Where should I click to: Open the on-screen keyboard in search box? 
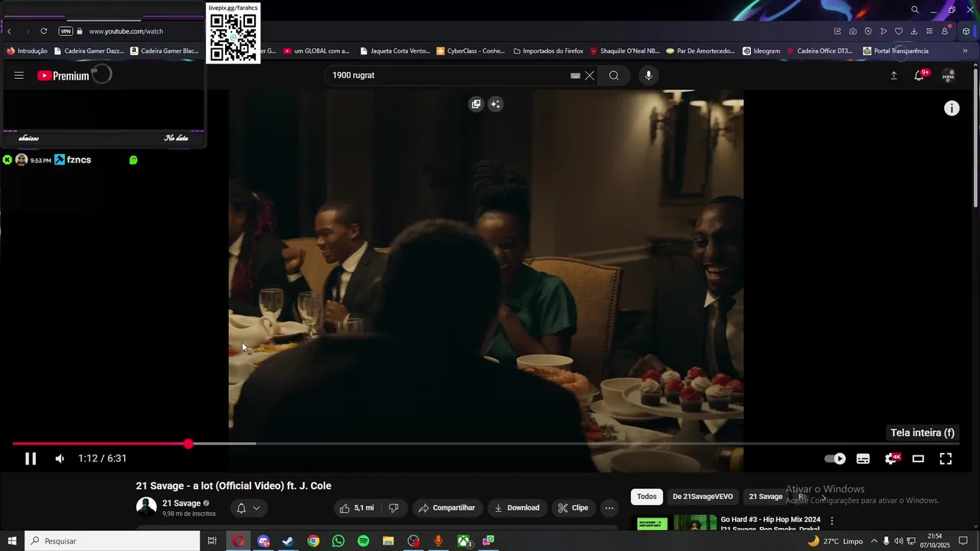pyautogui.click(x=576, y=76)
